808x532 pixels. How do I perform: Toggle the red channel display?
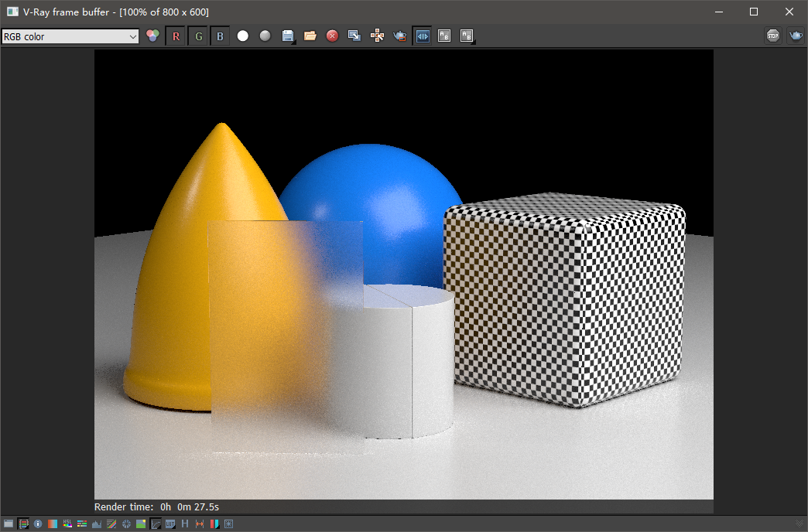(x=176, y=36)
